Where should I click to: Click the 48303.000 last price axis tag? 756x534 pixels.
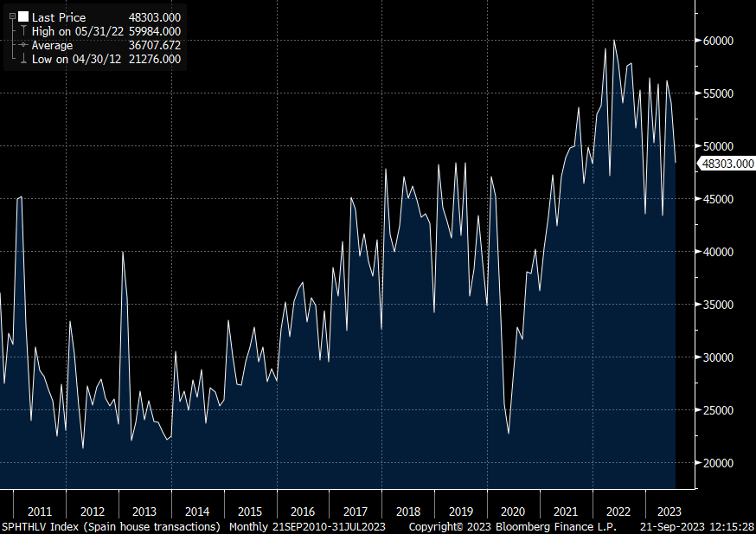pos(727,163)
